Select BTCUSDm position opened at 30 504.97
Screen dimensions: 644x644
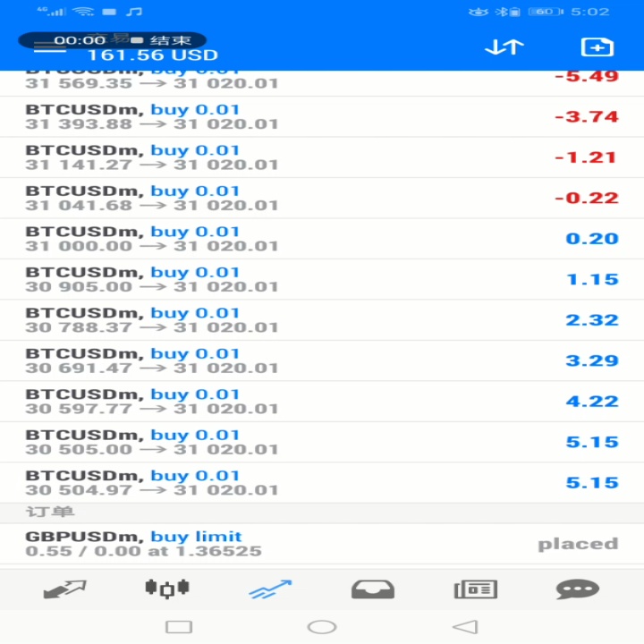(x=322, y=483)
